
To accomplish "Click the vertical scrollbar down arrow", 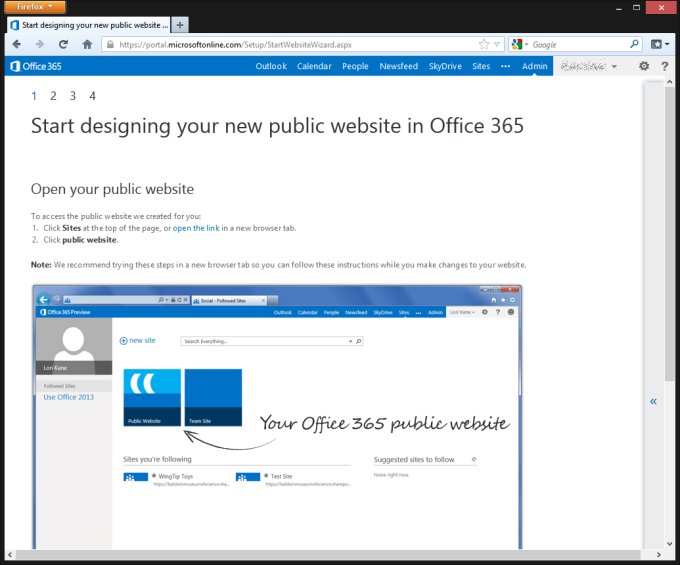I will coord(670,543).
